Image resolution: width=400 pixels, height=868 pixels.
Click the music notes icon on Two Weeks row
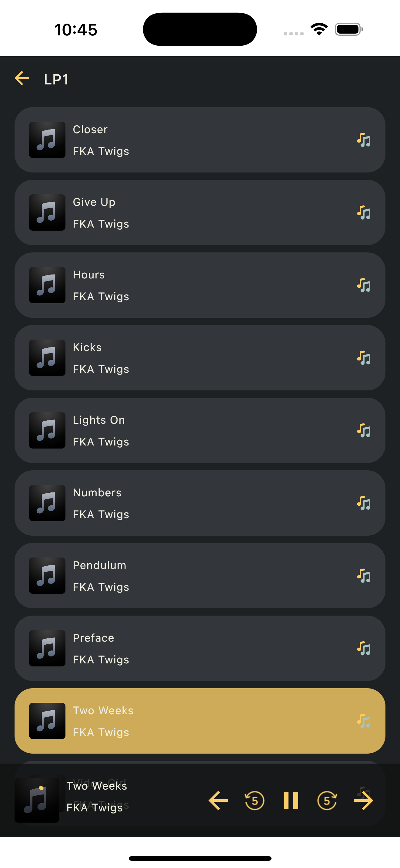point(364,721)
